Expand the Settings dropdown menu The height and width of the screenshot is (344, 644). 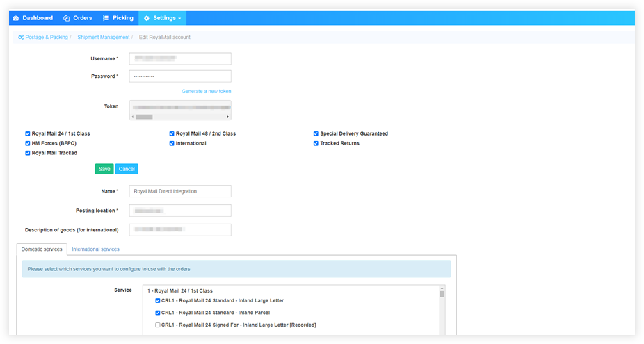[x=163, y=18]
